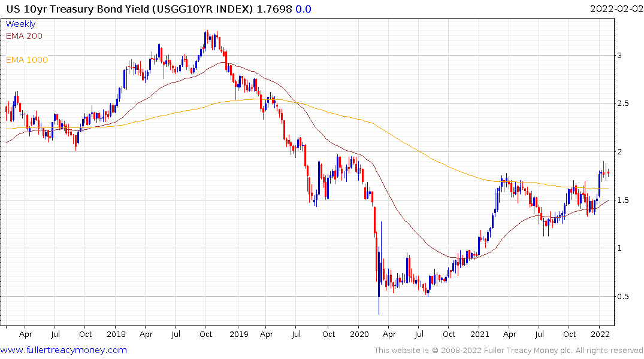The width and height of the screenshot is (644, 359).
Task: Click the 0.5 value on y-axis
Action: pos(623,297)
